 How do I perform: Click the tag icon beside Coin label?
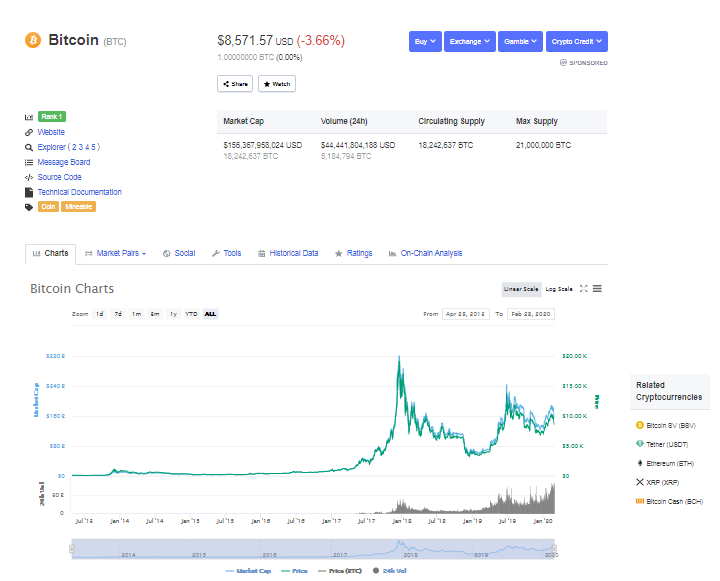pos(29,207)
